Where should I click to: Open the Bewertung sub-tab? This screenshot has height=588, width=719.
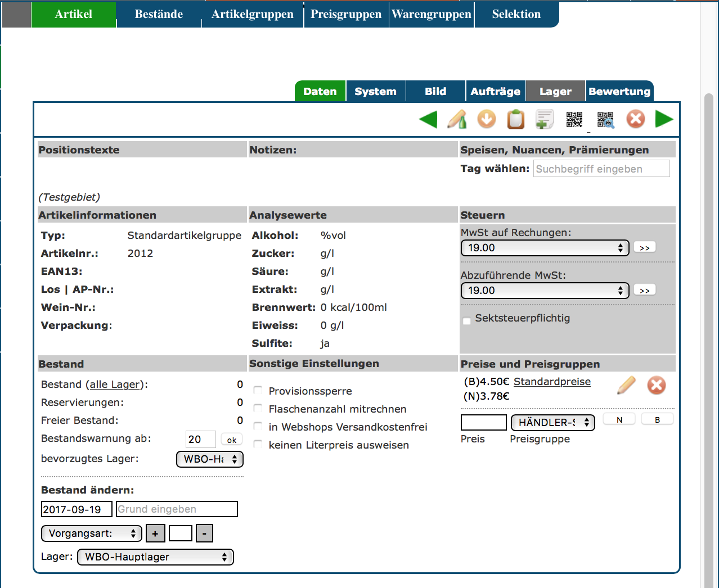tap(619, 92)
